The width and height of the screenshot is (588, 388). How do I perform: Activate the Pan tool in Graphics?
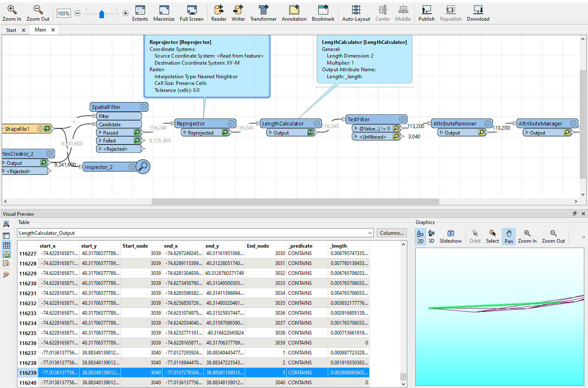pos(509,236)
